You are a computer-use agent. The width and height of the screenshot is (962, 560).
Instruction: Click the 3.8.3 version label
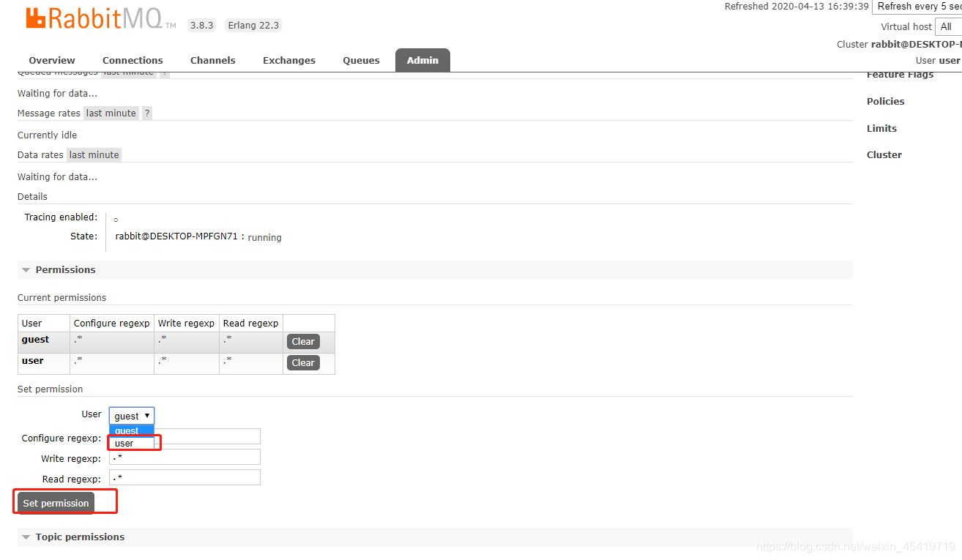point(201,25)
